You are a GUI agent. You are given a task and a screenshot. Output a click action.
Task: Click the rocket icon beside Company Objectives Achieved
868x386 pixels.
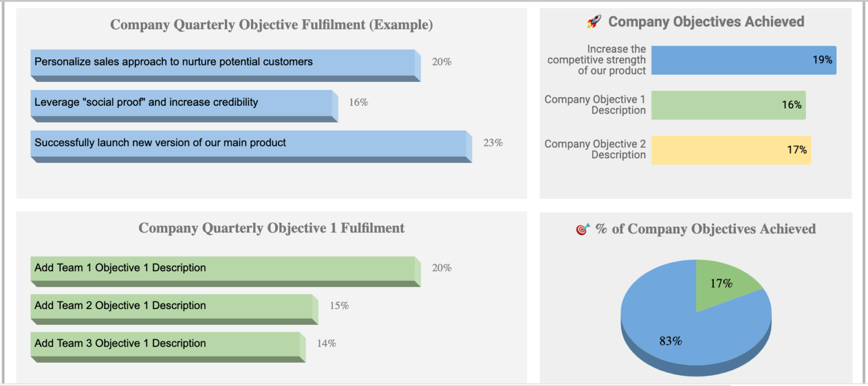click(x=593, y=22)
